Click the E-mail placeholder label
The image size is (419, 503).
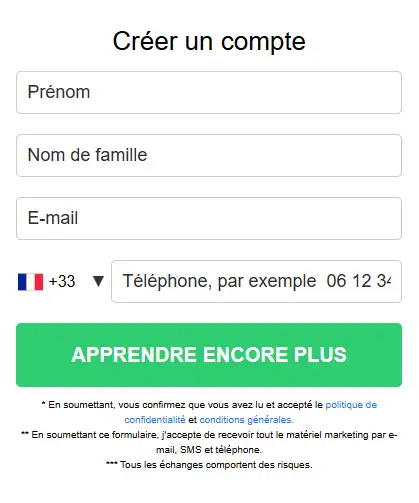(53, 218)
